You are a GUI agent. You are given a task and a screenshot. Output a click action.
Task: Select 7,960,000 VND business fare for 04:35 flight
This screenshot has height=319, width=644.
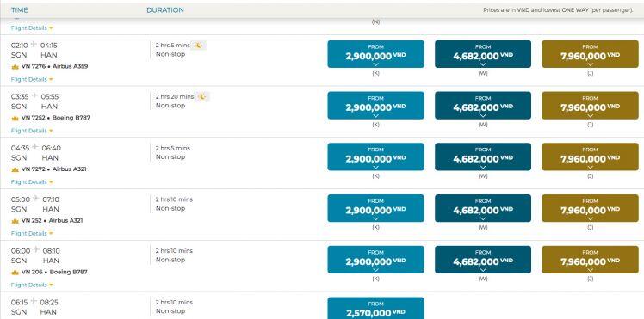click(x=591, y=156)
